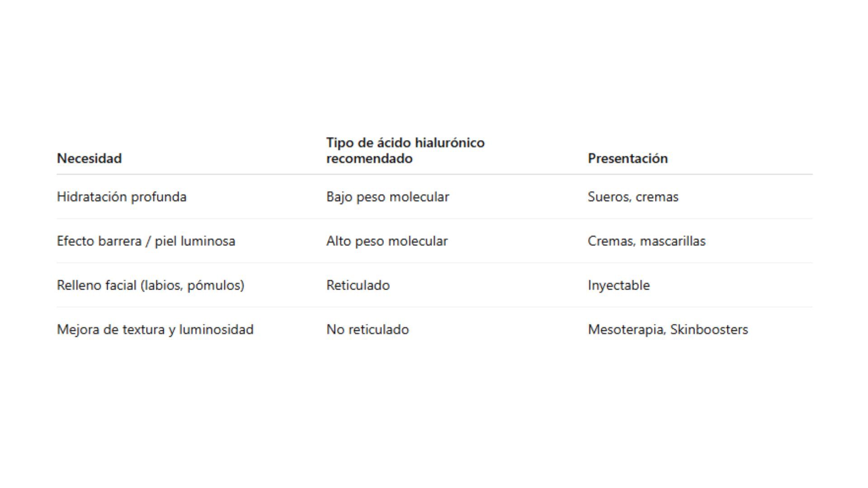Screen dimensions: 868x488
Task: Click the word luminosidad in the last row
Action: click(x=216, y=330)
